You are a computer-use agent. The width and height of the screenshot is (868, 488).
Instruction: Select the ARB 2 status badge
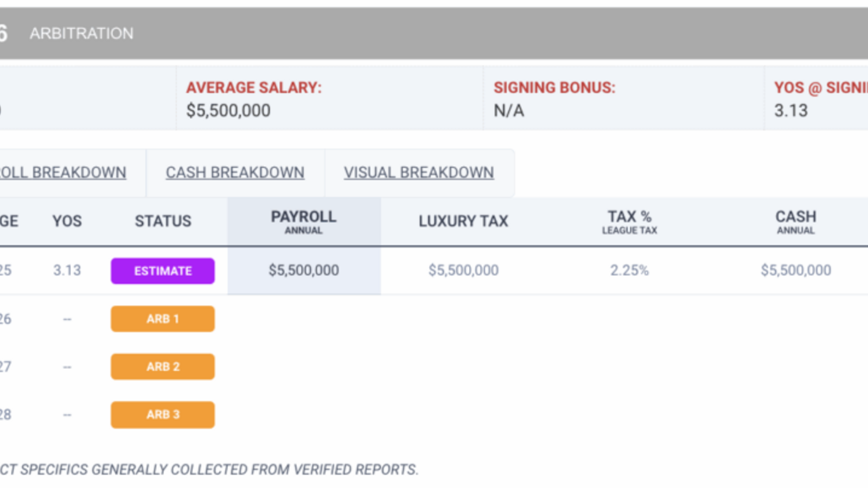point(163,367)
